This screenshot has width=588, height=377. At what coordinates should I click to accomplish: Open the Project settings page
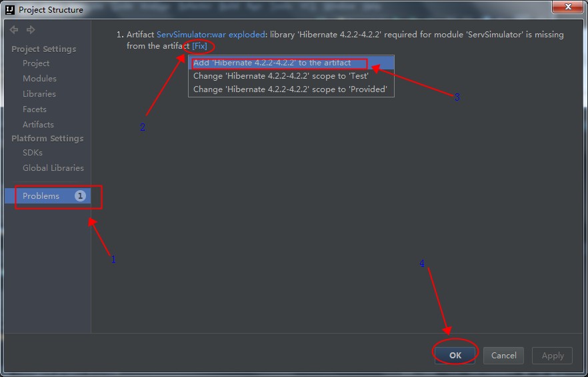[x=36, y=63]
